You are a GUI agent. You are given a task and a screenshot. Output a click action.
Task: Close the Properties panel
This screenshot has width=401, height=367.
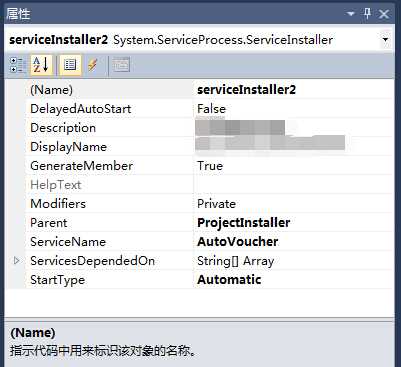point(384,14)
